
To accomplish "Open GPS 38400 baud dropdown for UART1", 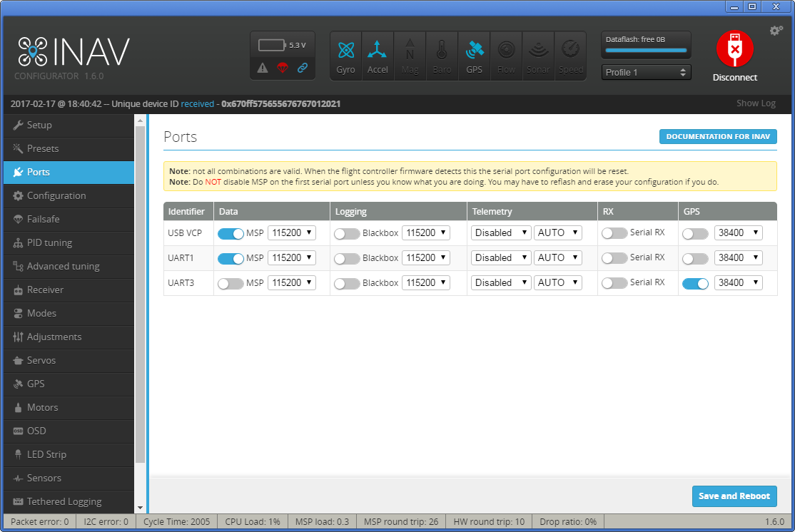I will [738, 257].
